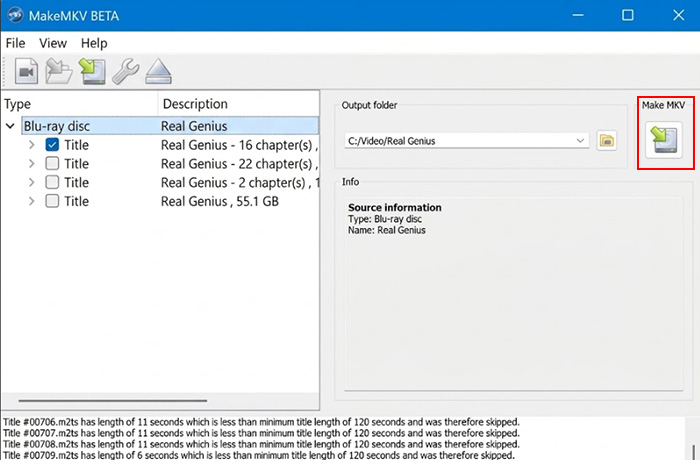
Task: Check the 22 chapter(s) title checkbox
Action: click(x=52, y=163)
